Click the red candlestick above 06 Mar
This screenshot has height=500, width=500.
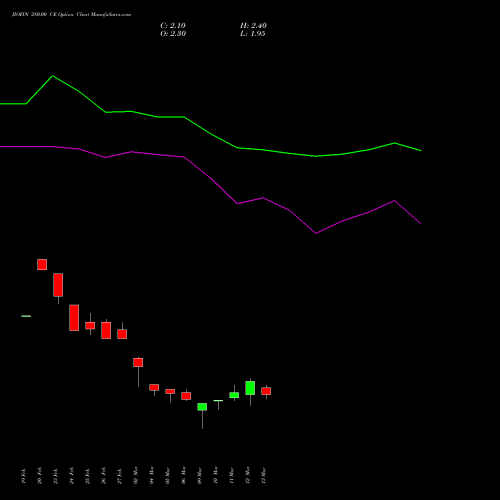click(x=186, y=396)
